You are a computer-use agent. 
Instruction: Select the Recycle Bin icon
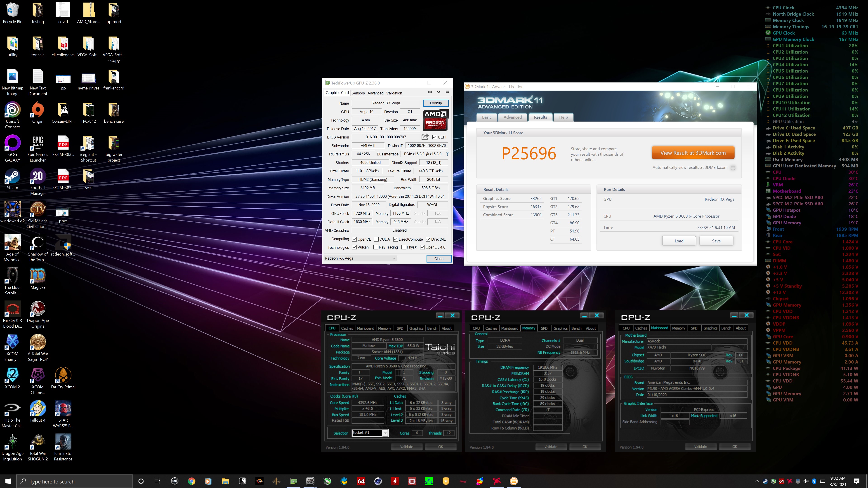coord(12,13)
